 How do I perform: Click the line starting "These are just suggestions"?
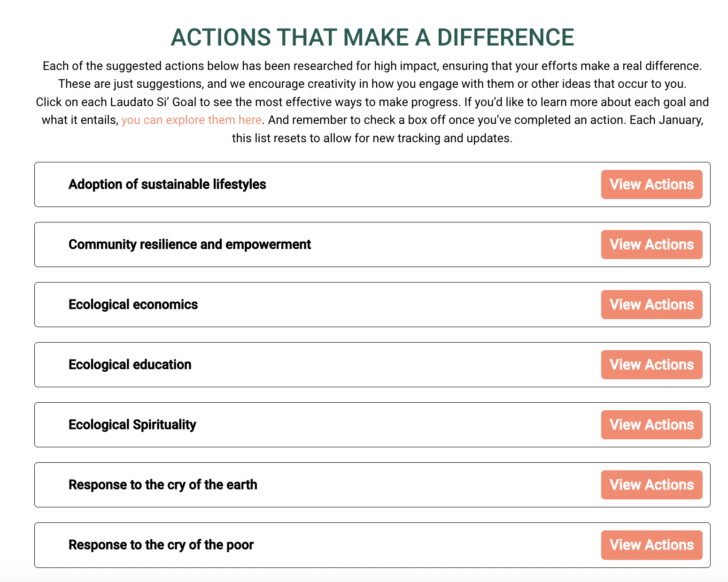pyautogui.click(x=372, y=84)
